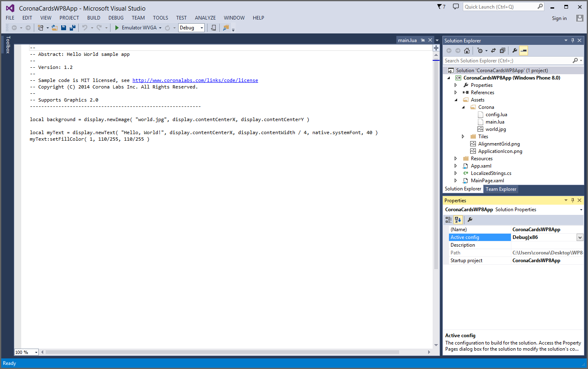The image size is (588, 369).
Task: Select AlignmentGrid.png in Solution Explorer
Action: click(499, 144)
